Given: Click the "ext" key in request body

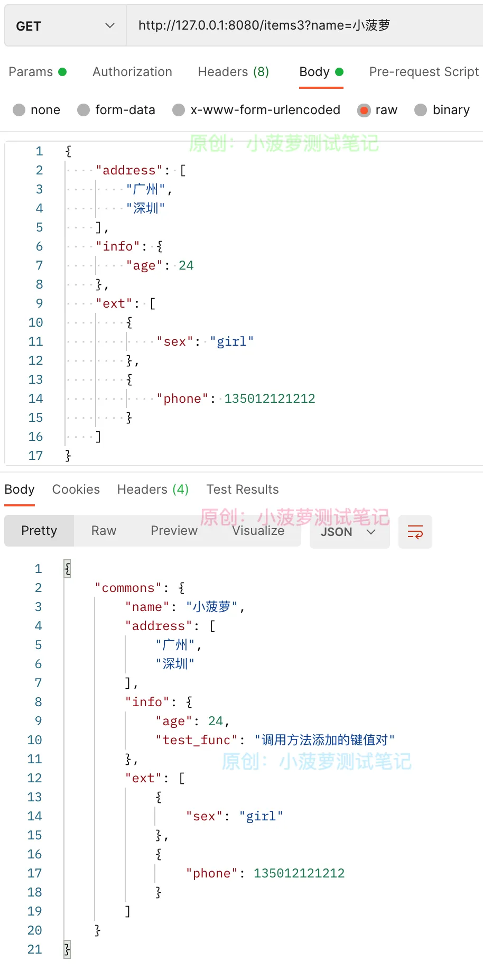Looking at the screenshot, I should pyautogui.click(x=114, y=303).
